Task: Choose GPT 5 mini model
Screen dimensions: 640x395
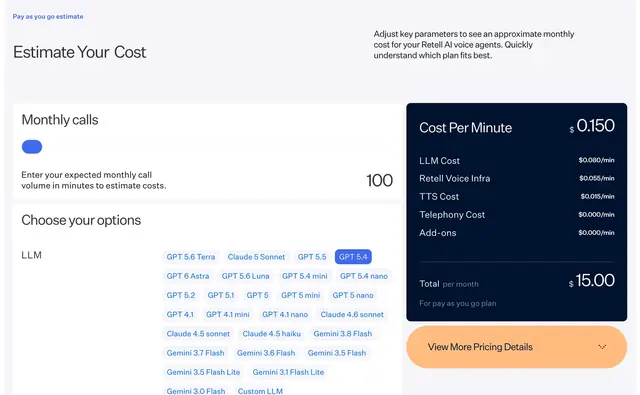Action: (x=300, y=295)
